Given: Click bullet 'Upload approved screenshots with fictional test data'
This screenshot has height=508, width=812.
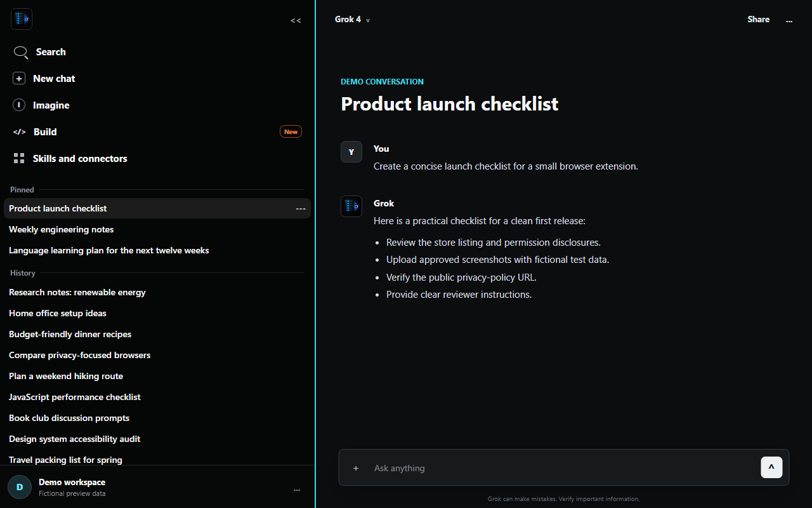Looking at the screenshot, I should click(497, 260).
